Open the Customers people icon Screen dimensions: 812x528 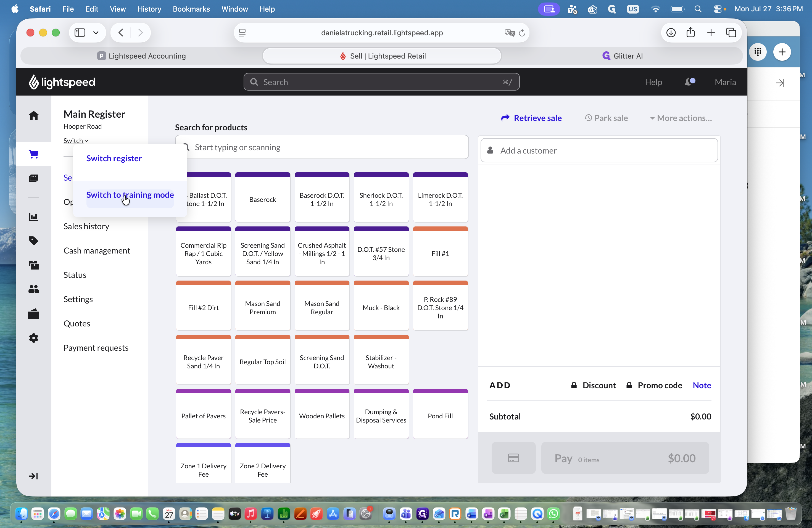[33, 289]
